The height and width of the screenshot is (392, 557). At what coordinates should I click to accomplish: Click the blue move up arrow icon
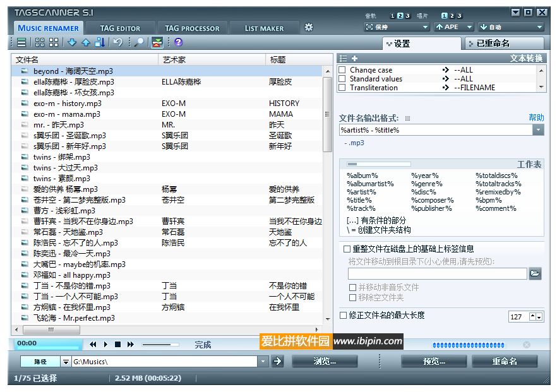click(86, 43)
